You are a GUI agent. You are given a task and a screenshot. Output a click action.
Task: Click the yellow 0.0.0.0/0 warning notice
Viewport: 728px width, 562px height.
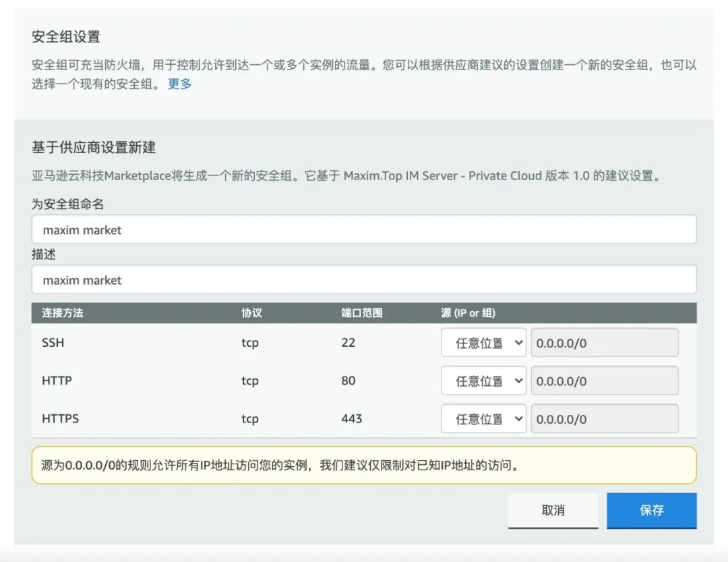[364, 466]
